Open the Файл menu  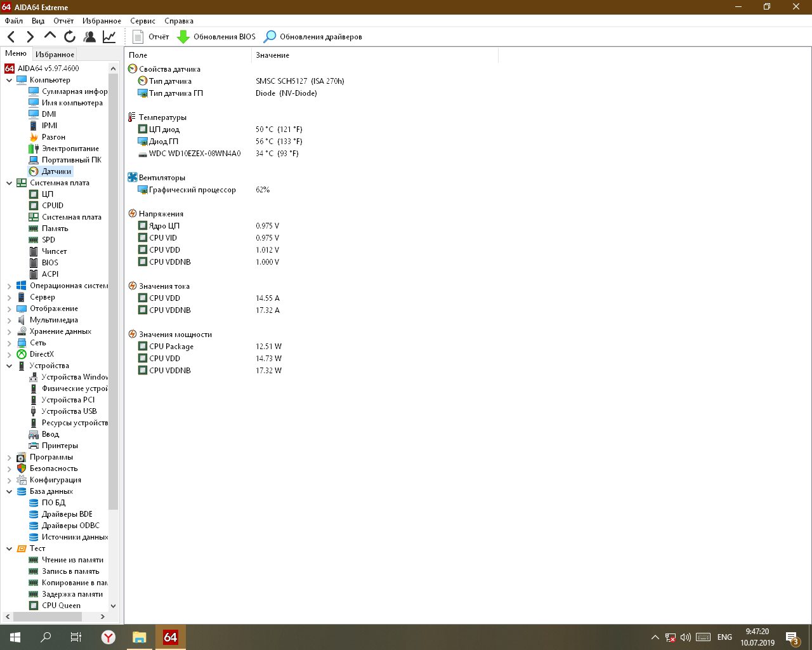coord(13,21)
